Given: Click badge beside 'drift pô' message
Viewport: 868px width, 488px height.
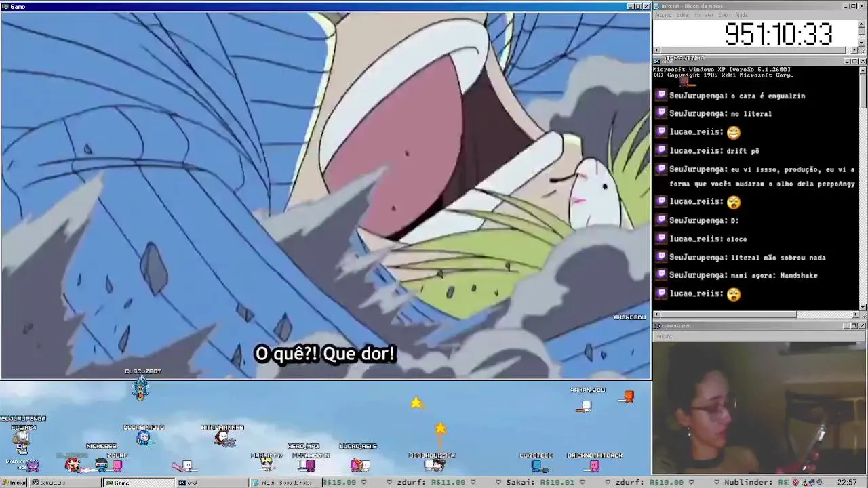Looking at the screenshot, I should [x=662, y=150].
